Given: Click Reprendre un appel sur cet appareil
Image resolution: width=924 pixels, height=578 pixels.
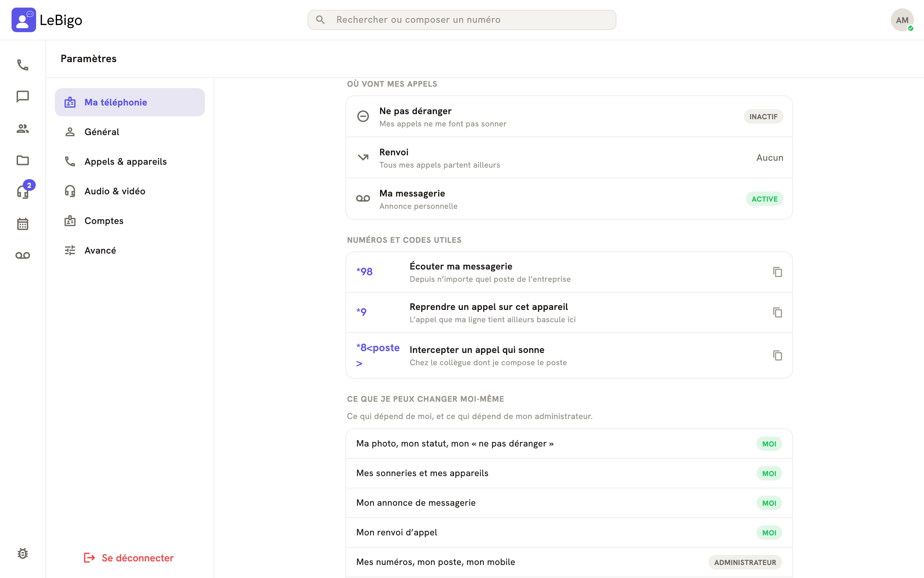Looking at the screenshot, I should pyautogui.click(x=569, y=313).
